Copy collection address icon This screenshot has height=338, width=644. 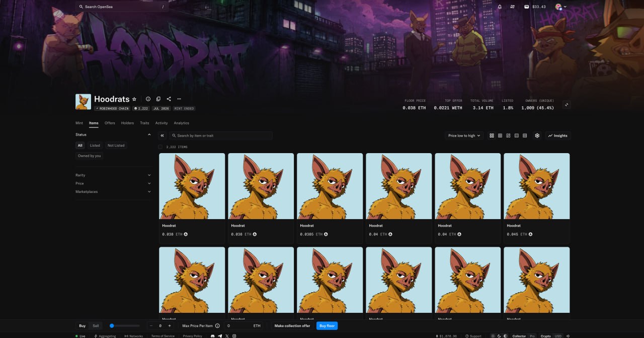click(x=158, y=99)
